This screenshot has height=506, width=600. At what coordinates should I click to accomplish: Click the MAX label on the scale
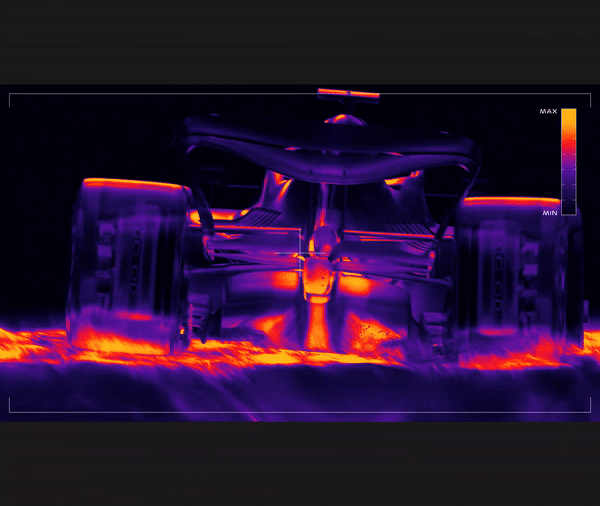(548, 111)
